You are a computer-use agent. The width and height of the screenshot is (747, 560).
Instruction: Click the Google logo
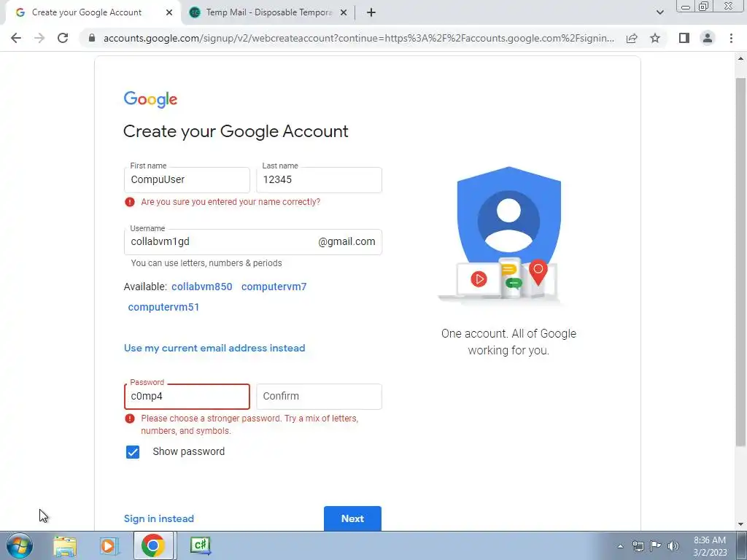click(x=150, y=99)
